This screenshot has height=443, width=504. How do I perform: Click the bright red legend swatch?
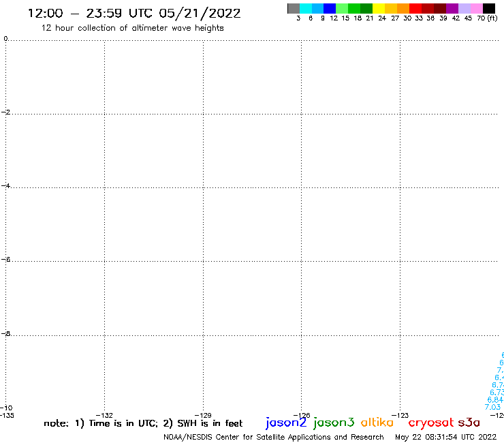(415, 8)
